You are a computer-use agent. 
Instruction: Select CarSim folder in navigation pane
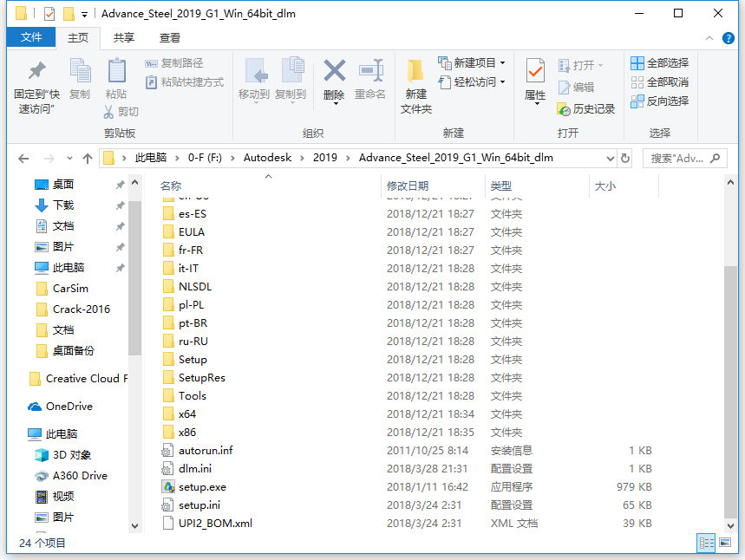70,289
